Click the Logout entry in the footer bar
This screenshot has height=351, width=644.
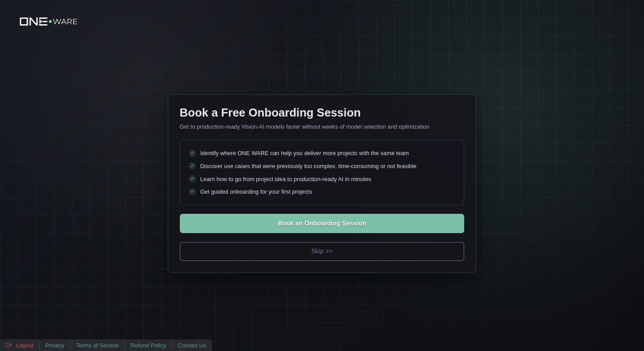tap(25, 345)
